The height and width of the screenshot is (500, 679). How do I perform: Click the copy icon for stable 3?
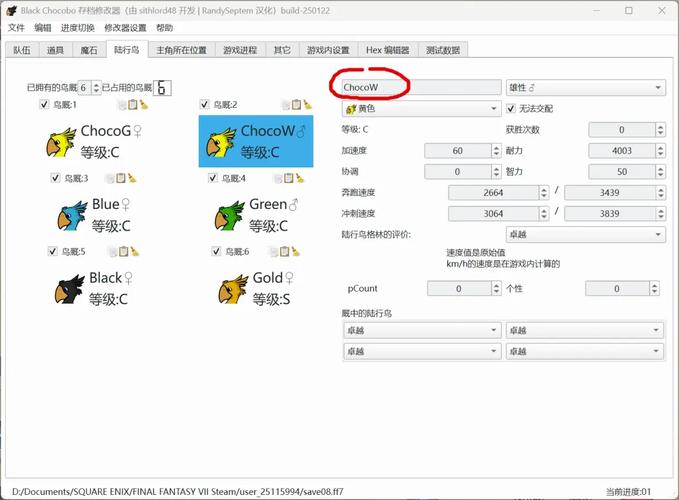[110, 178]
